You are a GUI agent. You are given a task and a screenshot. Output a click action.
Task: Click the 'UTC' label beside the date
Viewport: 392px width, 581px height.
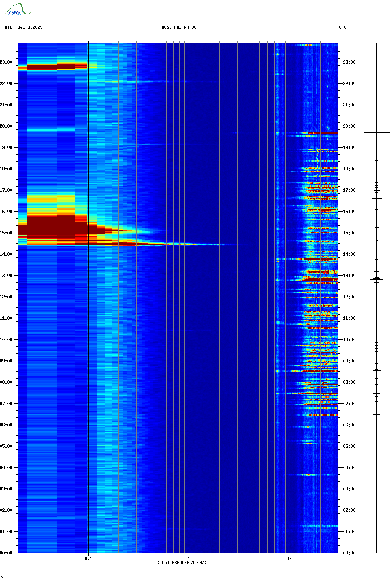(x=9, y=27)
